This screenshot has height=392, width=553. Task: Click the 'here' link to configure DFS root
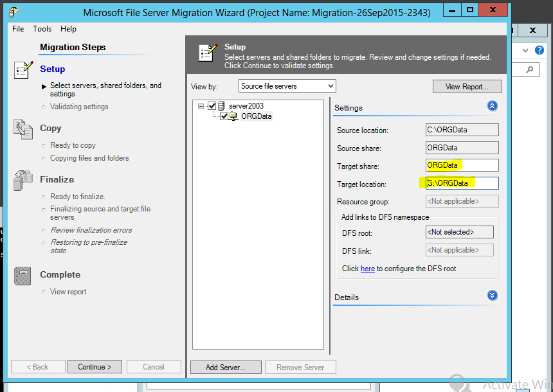pos(368,269)
